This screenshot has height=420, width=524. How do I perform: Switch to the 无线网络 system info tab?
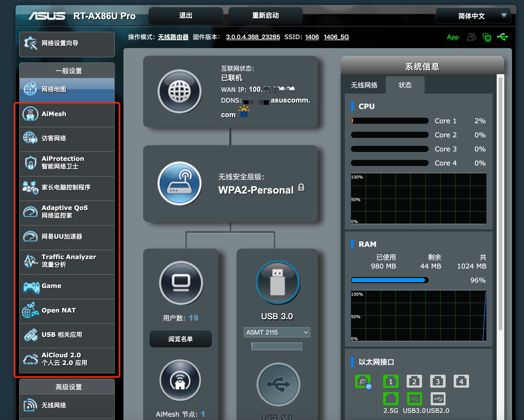(x=364, y=85)
